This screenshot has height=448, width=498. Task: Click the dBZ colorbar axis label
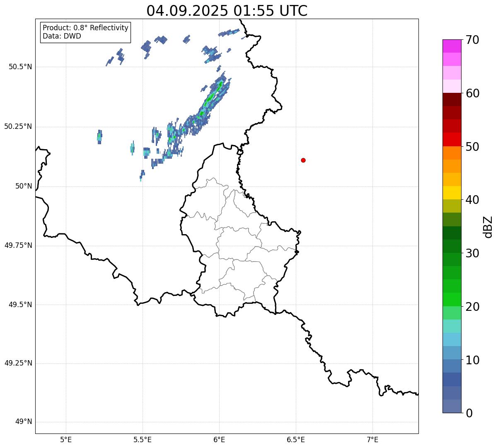(x=488, y=227)
